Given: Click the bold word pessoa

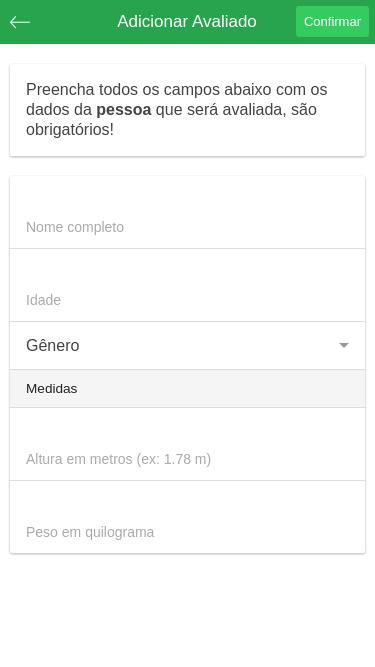Looking at the screenshot, I should point(124,110).
